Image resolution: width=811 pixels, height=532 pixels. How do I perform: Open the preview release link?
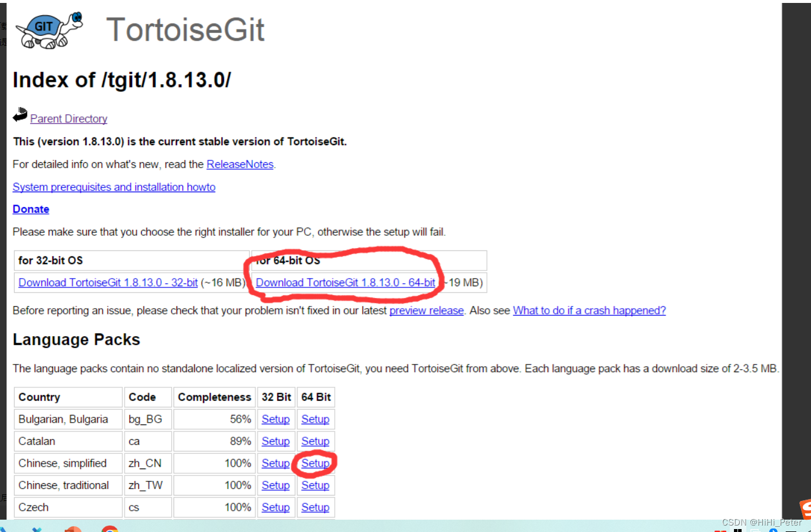click(x=426, y=310)
